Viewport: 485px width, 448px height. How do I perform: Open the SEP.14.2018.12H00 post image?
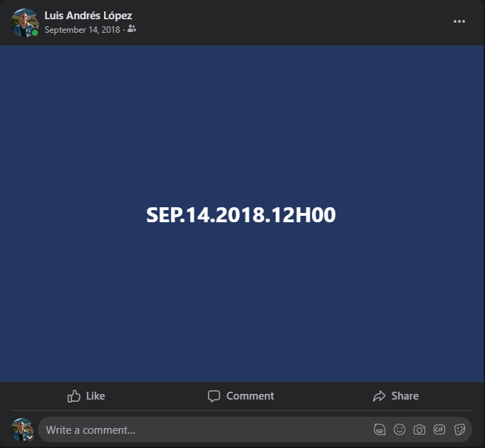(x=241, y=214)
